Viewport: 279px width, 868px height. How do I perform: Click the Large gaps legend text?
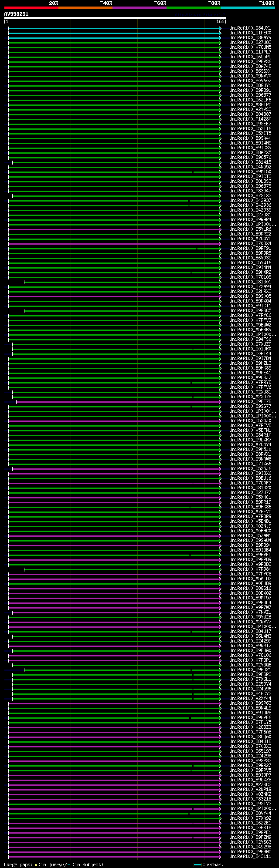point(54,865)
